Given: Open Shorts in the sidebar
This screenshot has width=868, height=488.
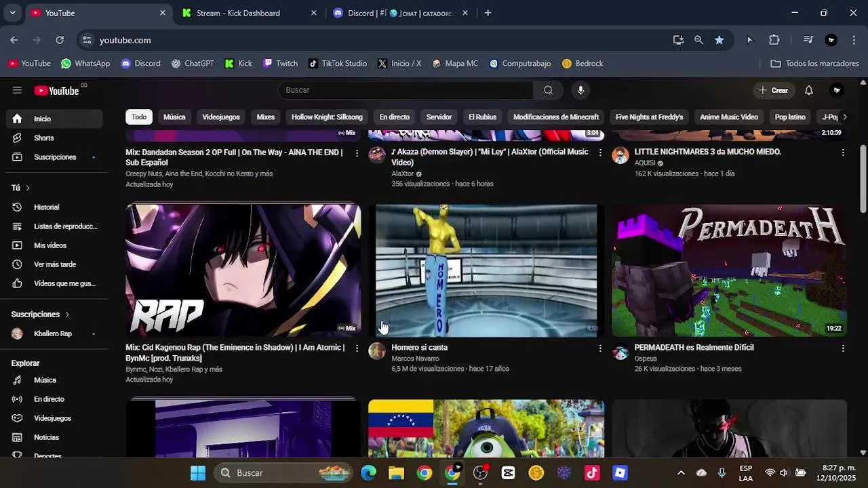Looking at the screenshot, I should click(x=54, y=138).
